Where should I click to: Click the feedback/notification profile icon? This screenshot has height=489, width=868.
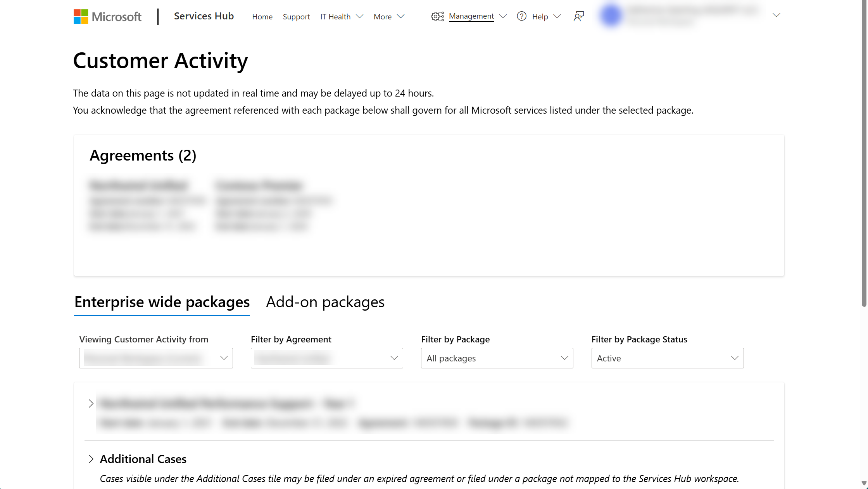point(579,16)
